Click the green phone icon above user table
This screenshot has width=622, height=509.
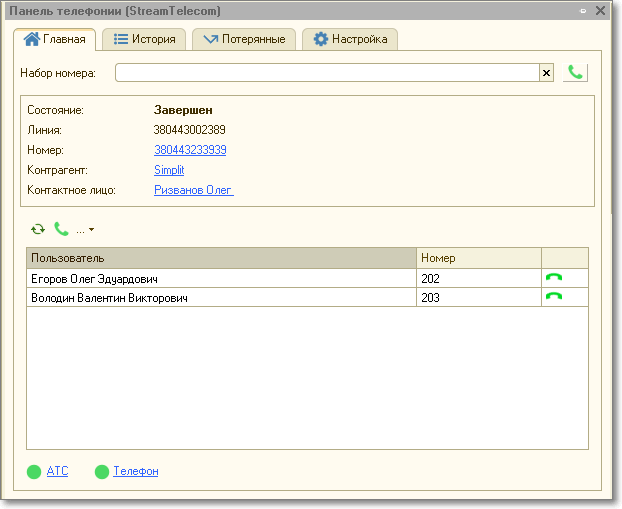click(61, 229)
